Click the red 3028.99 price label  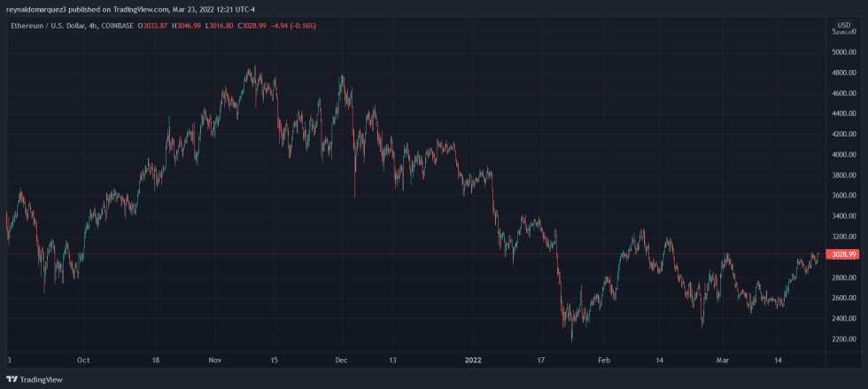pyautogui.click(x=841, y=254)
